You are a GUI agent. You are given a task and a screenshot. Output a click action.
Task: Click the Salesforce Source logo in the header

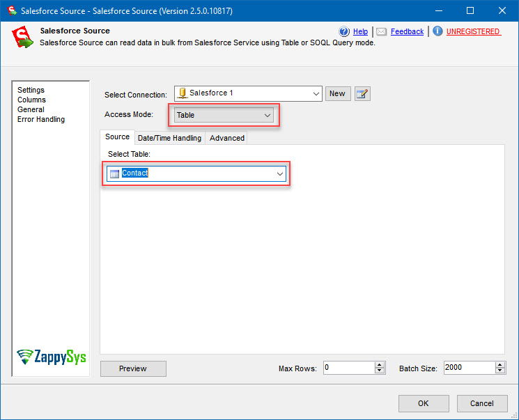[x=22, y=37]
